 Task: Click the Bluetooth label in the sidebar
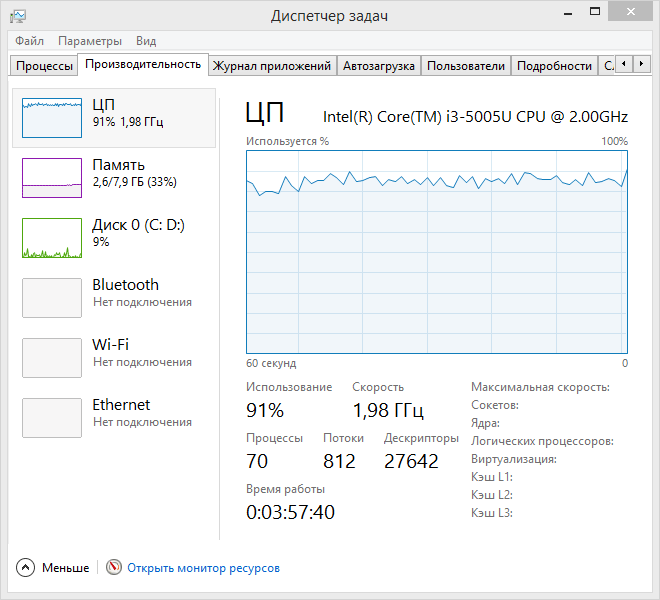pos(125,285)
